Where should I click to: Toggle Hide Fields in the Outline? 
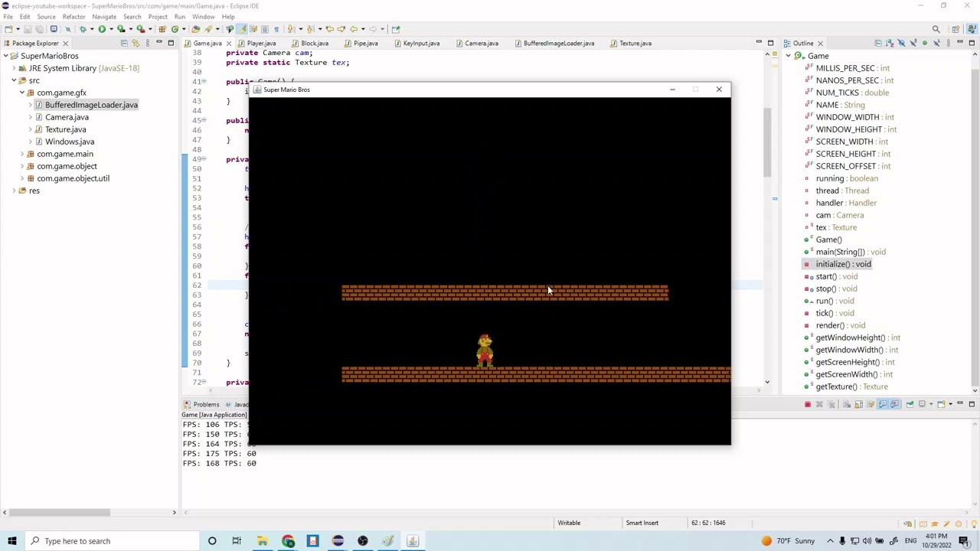pyautogui.click(x=901, y=43)
